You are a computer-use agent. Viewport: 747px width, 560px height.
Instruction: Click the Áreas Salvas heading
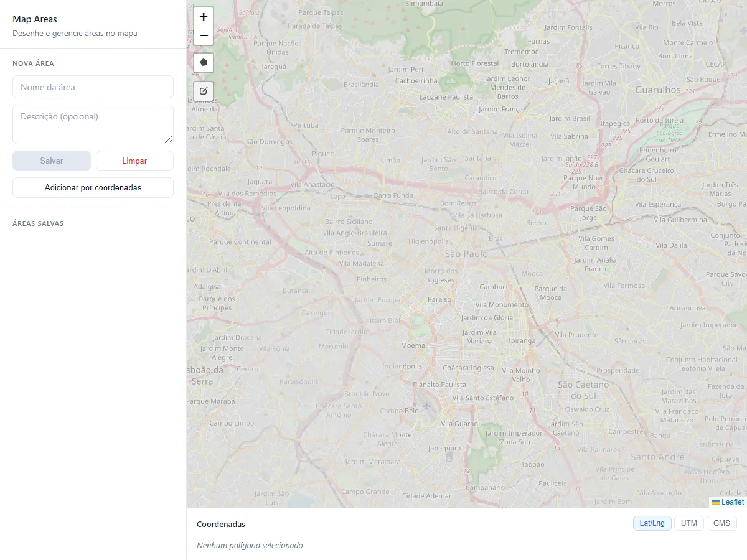(x=38, y=223)
